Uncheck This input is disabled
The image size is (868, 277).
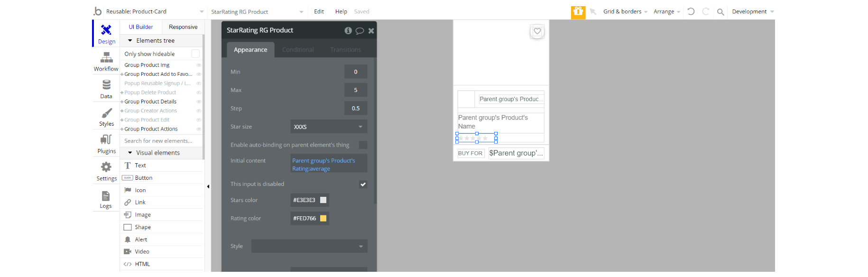coord(363,184)
